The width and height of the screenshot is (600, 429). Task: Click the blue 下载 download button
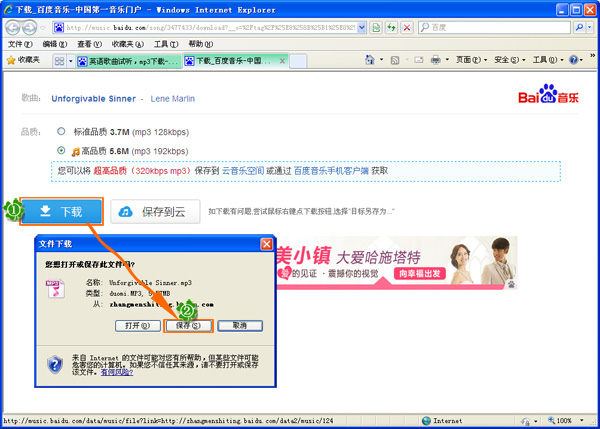[62, 211]
